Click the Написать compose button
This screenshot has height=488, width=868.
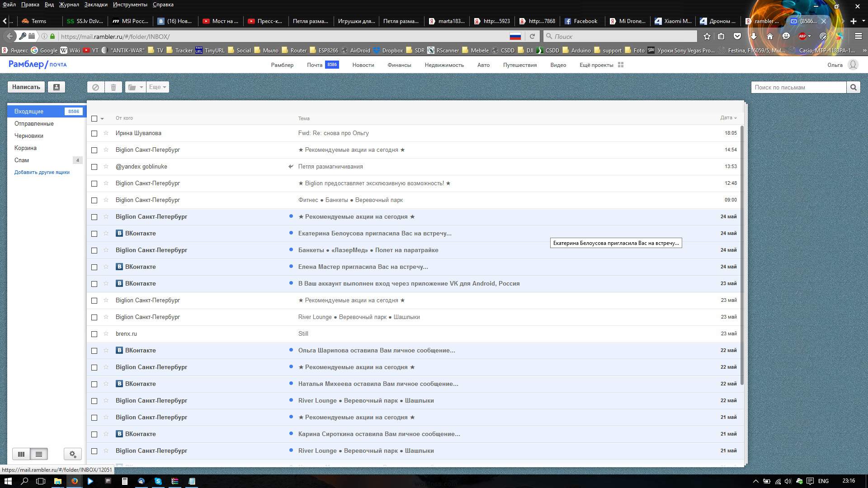coord(26,87)
